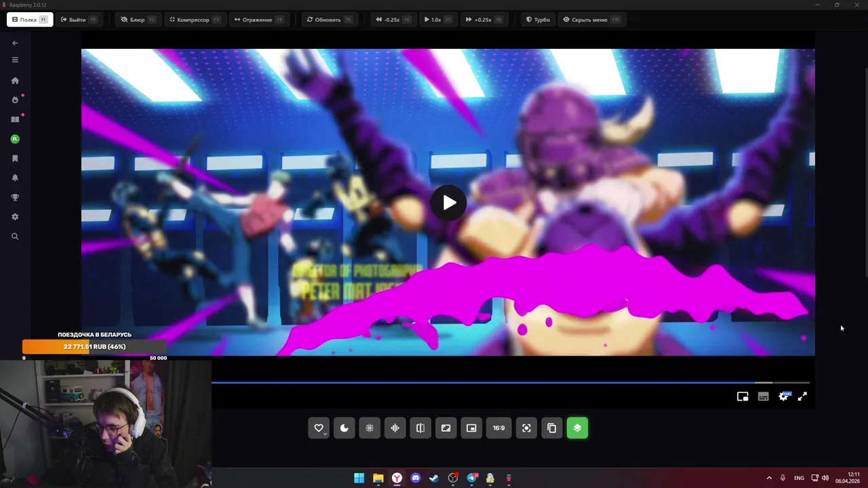
Task: Open OBS Studio from the taskbar
Action: point(453,479)
